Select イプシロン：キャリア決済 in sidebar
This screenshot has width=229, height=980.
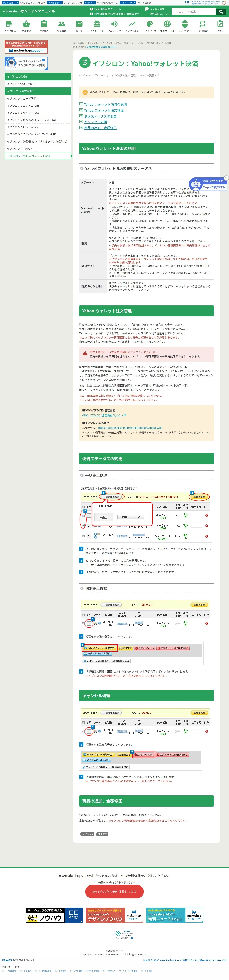pos(38,113)
